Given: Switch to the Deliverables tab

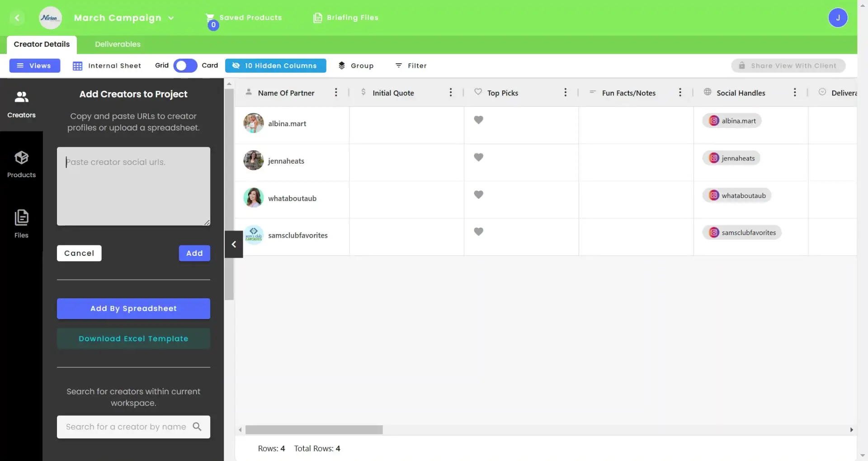Looking at the screenshot, I should [117, 44].
